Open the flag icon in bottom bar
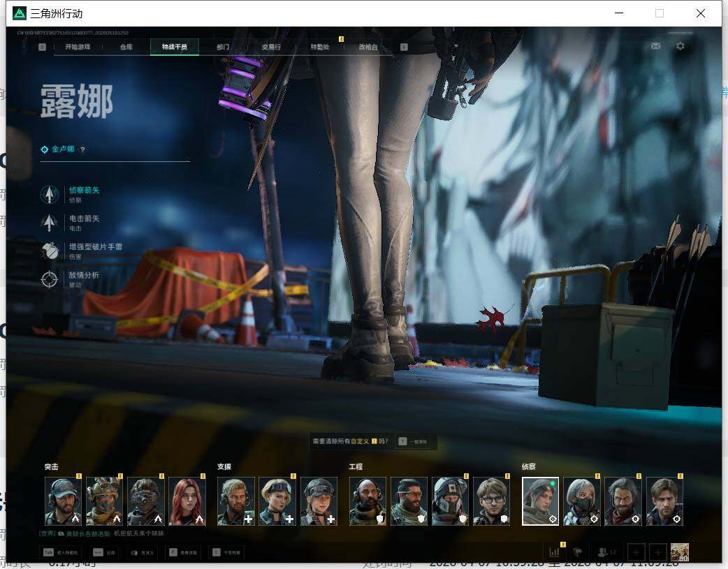Viewport: 728px width, 569px height. (x=578, y=552)
